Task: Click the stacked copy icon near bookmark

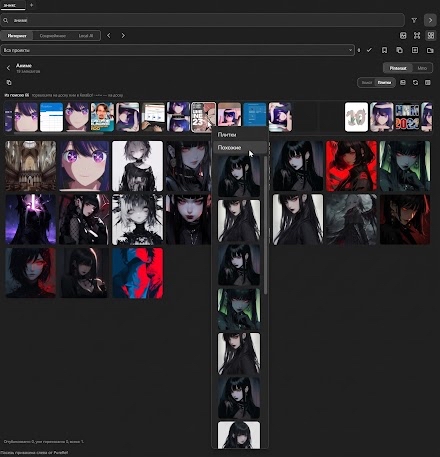Action: click(x=399, y=50)
